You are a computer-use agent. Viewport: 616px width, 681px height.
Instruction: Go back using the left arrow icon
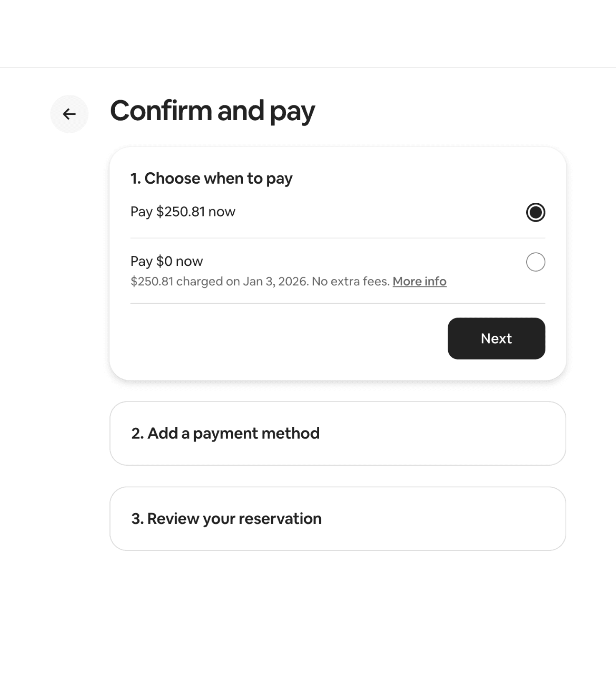pyautogui.click(x=69, y=114)
